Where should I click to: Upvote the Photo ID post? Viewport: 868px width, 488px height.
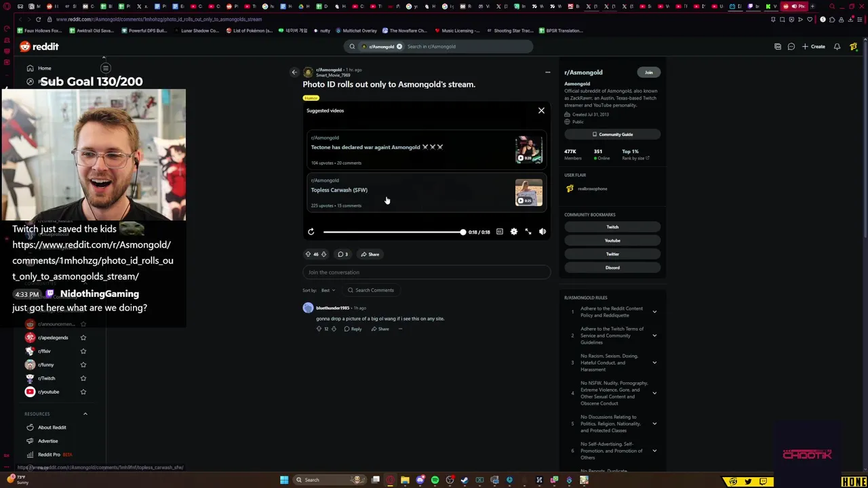pos(308,254)
